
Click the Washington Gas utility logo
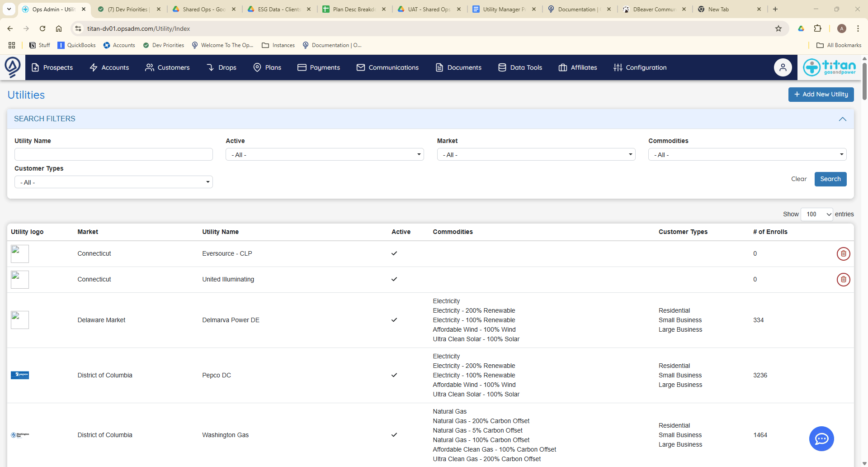20,435
